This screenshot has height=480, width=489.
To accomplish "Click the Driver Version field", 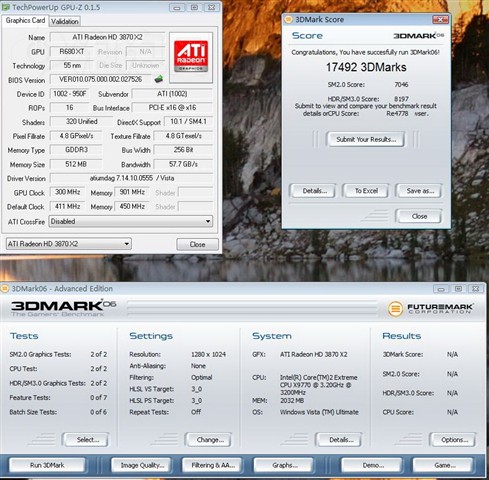I will coord(131,178).
